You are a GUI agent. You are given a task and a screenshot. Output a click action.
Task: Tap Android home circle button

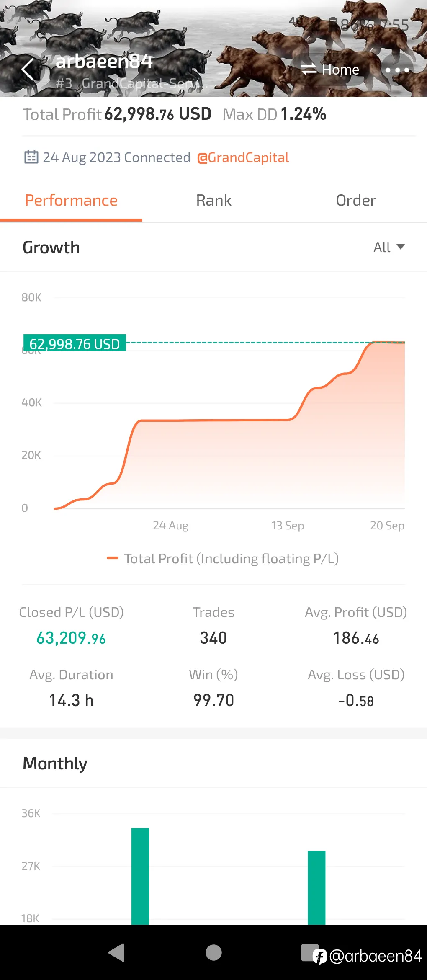pos(213,952)
